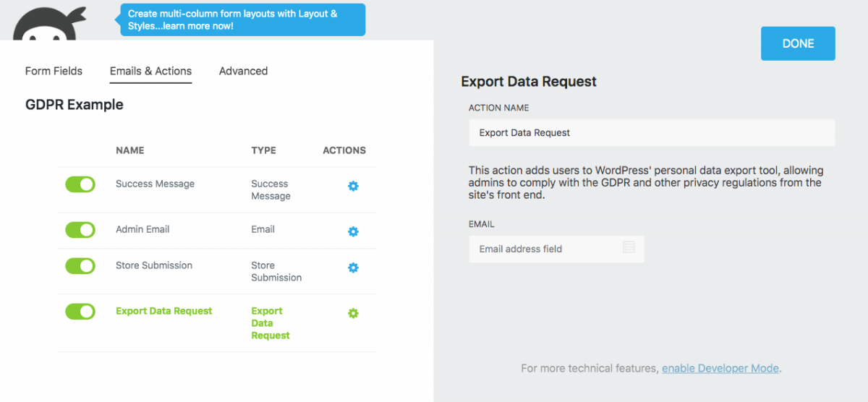This screenshot has width=868, height=402.
Task: Focus the Email address field input
Action: [556, 249]
